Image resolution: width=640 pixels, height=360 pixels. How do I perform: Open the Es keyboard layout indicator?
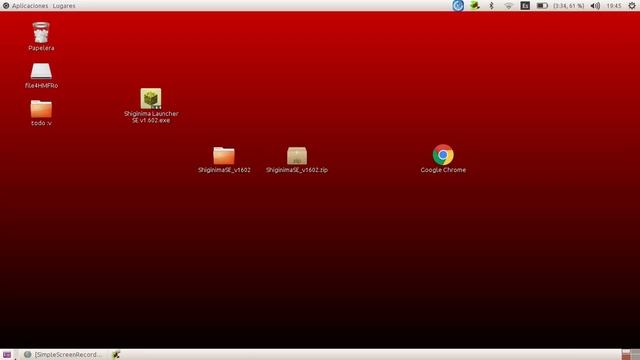[x=525, y=6]
